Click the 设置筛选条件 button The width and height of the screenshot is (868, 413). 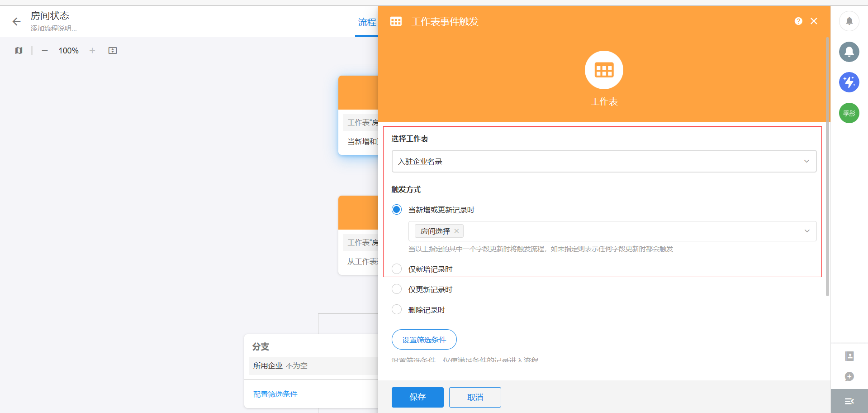click(x=424, y=340)
